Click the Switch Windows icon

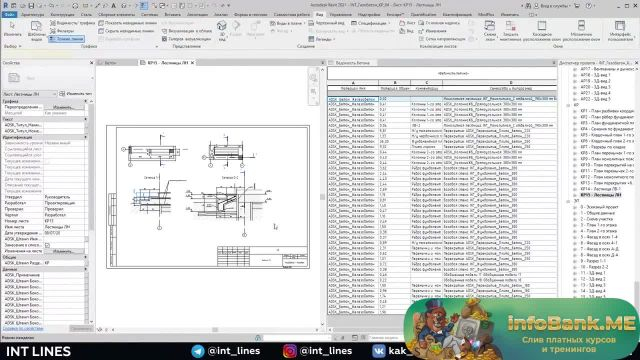click(x=489, y=31)
